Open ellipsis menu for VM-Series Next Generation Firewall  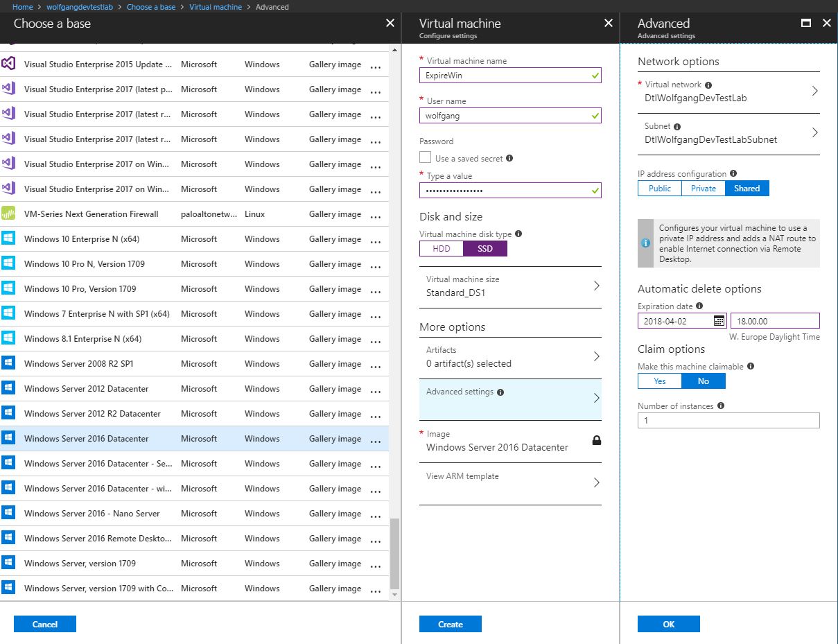(x=376, y=217)
